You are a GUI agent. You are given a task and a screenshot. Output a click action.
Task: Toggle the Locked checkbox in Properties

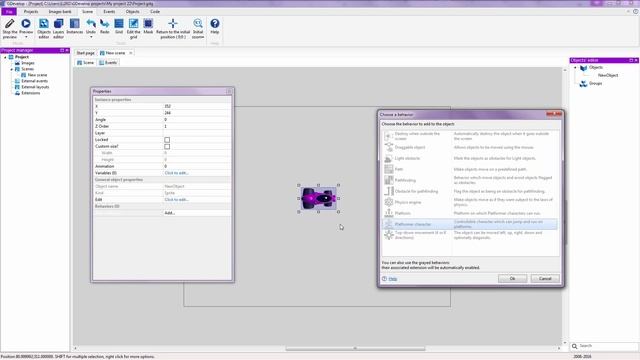pyautogui.click(x=167, y=140)
